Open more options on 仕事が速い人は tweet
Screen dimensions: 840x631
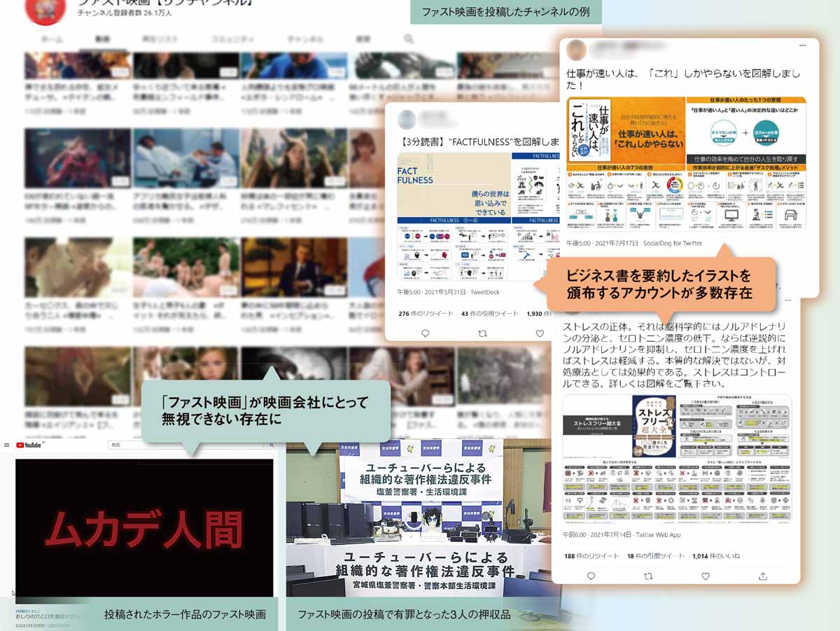(x=801, y=46)
